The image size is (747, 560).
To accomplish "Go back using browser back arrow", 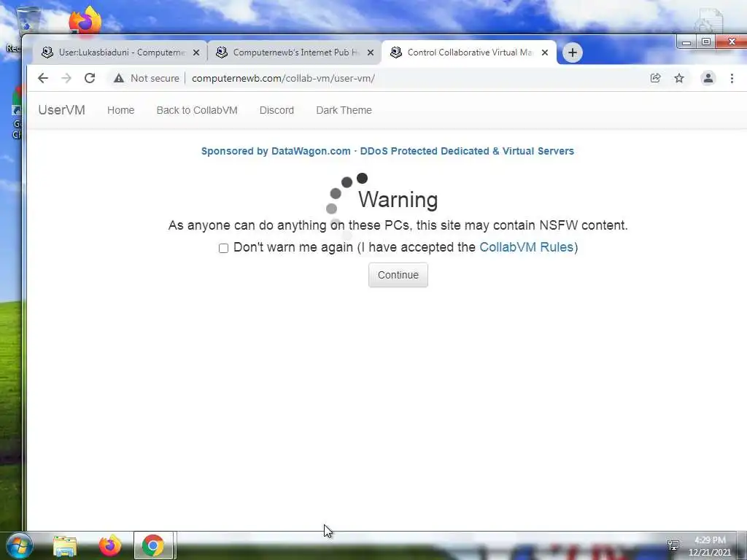I will pos(43,78).
